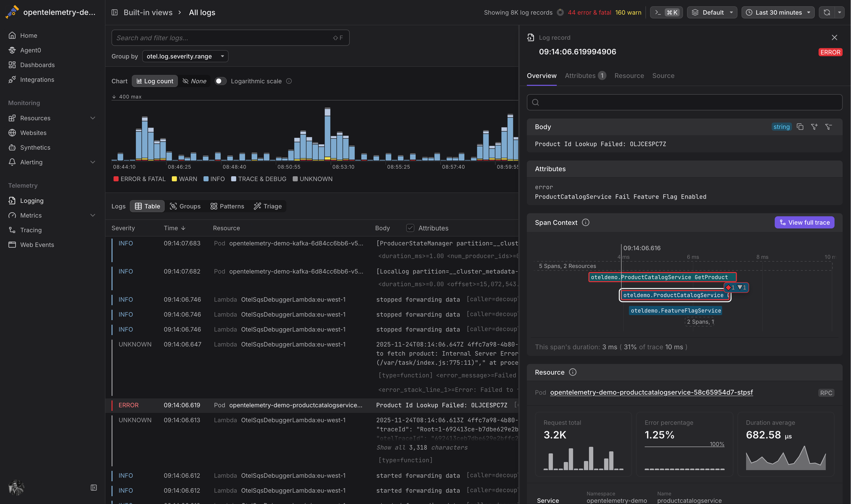Open Dashboards in the sidebar

(37, 65)
